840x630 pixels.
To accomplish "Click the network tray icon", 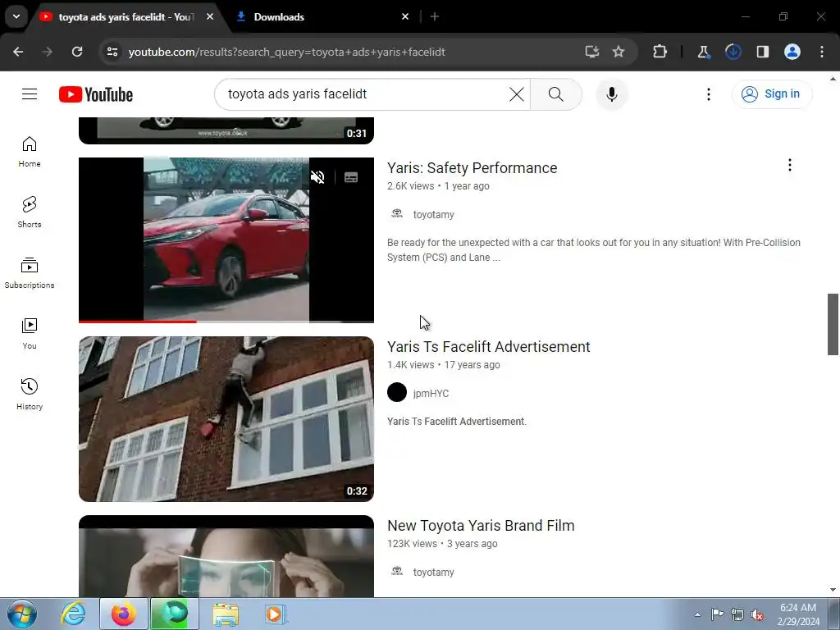I will (737, 615).
